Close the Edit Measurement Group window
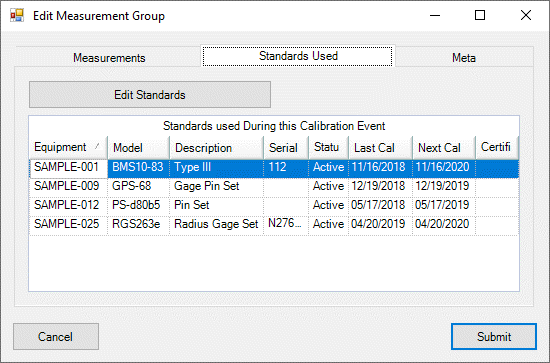This screenshot has height=363, width=550. coord(526,15)
